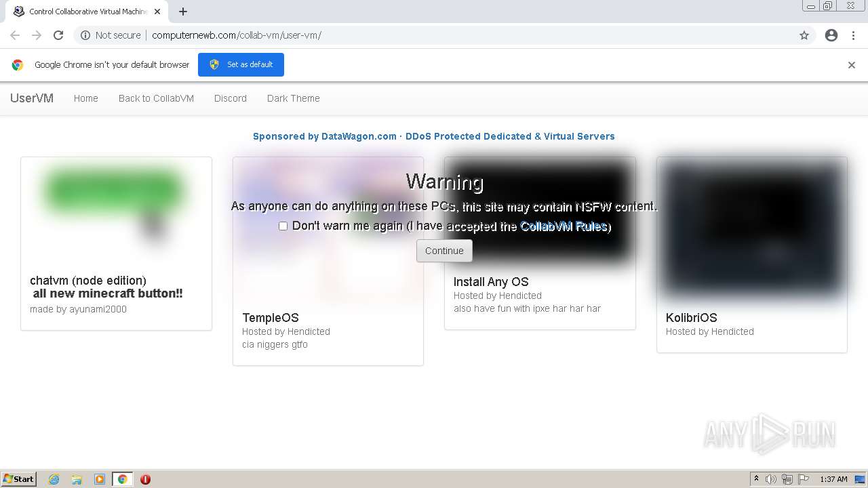Open the Chrome profile avatar
This screenshot has width=868, height=488.
point(831,35)
